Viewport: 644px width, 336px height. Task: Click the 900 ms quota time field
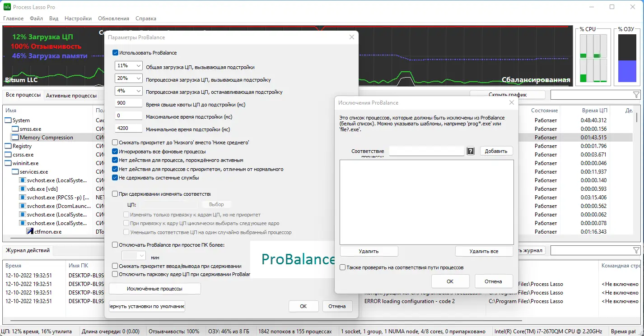(x=129, y=104)
